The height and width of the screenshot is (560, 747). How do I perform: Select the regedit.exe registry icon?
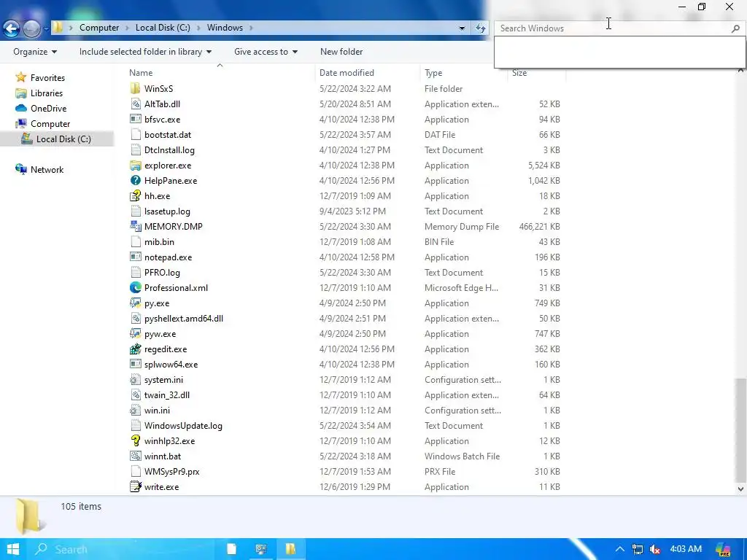pyautogui.click(x=135, y=349)
